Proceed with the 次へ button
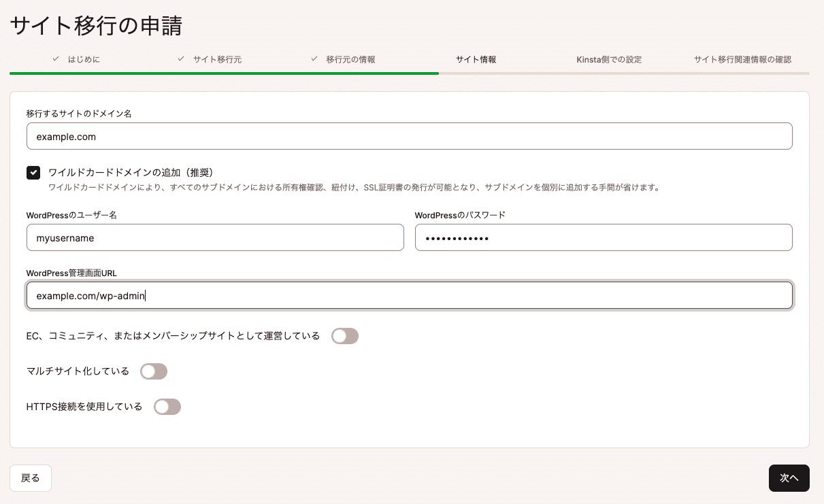Image resolution: width=824 pixels, height=504 pixels. 789,478
